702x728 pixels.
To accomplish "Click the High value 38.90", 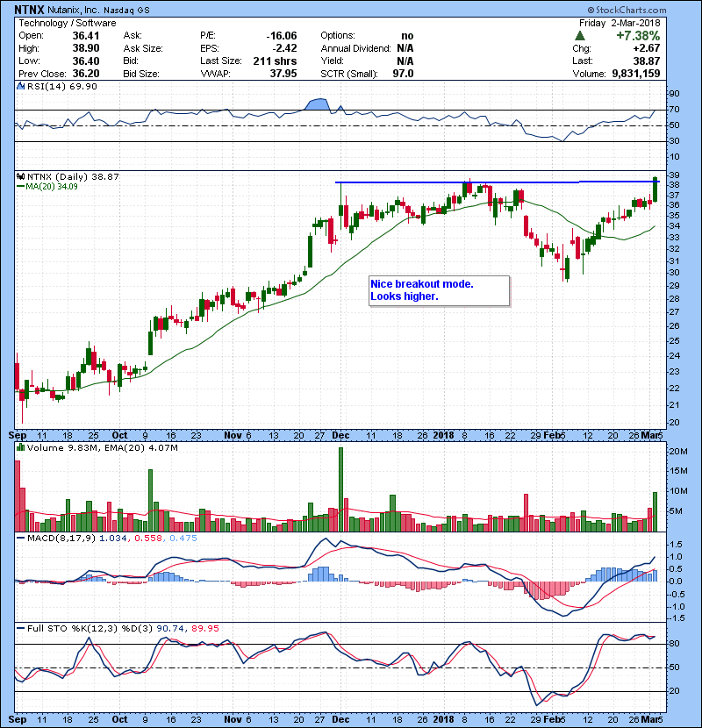I will tap(86, 48).
